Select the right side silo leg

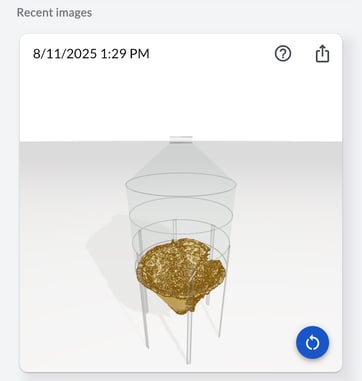point(222,308)
